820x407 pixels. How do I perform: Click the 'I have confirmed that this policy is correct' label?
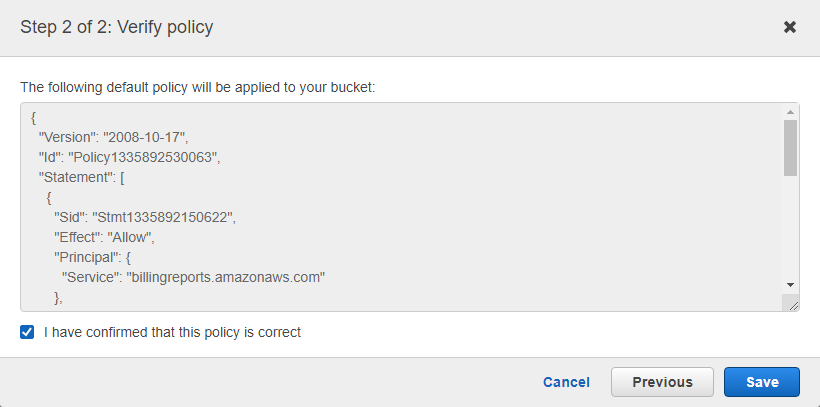(172, 332)
